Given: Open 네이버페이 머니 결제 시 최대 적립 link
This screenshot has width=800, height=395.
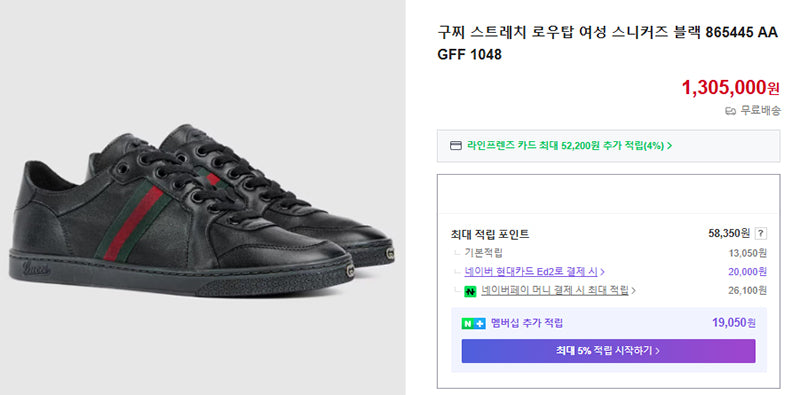Looking at the screenshot, I should (x=555, y=290).
